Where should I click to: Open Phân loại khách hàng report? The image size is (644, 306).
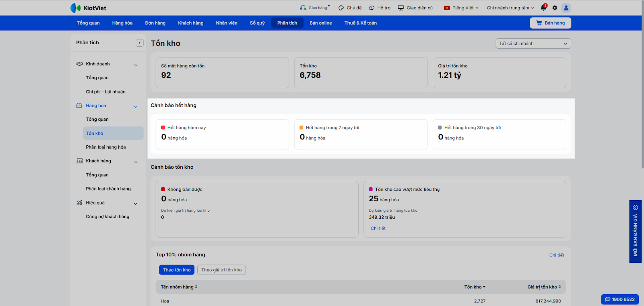pyautogui.click(x=108, y=189)
